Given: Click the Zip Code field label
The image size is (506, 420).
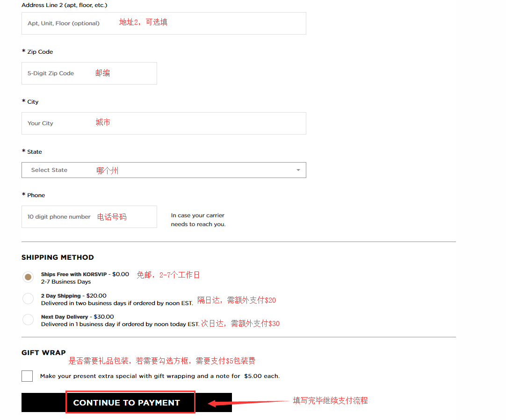Looking at the screenshot, I should (40, 52).
